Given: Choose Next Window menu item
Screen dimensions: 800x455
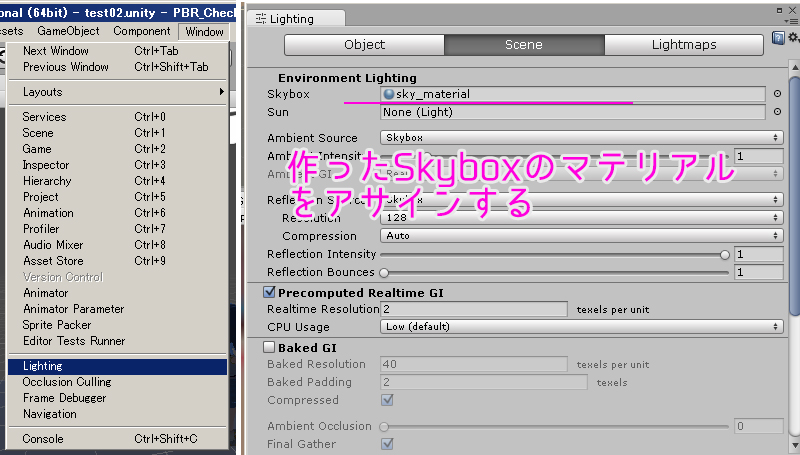Looking at the screenshot, I should tap(117, 51).
